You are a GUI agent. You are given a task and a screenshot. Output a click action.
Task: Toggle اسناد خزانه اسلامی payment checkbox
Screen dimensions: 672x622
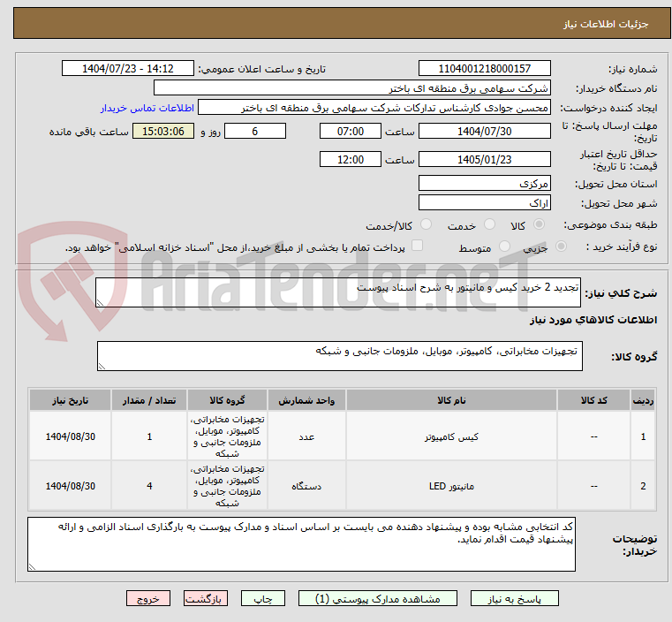click(417, 246)
